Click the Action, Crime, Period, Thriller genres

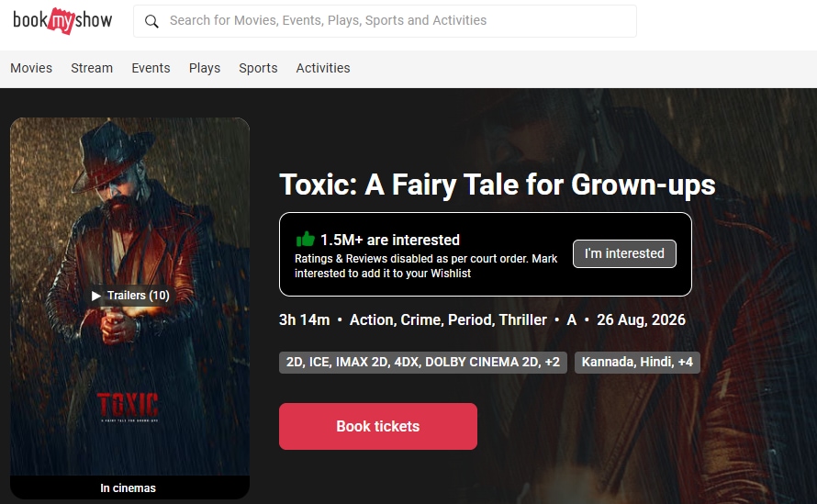pos(448,319)
